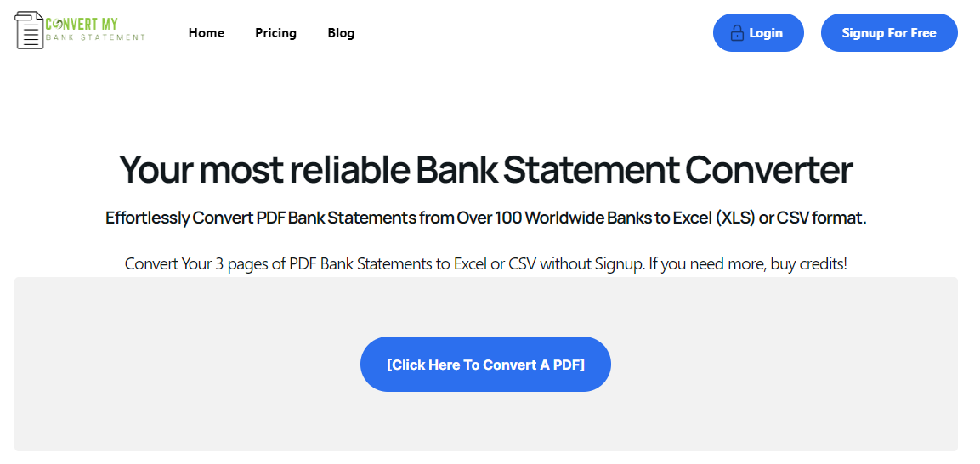The height and width of the screenshot is (464, 980).
Task: Open the Blog navigation item
Action: coord(341,33)
